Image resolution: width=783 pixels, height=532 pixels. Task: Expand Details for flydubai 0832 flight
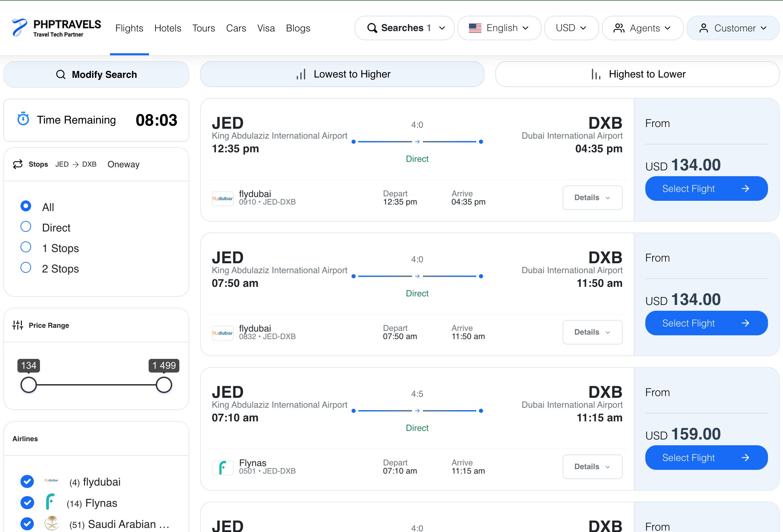coord(592,332)
